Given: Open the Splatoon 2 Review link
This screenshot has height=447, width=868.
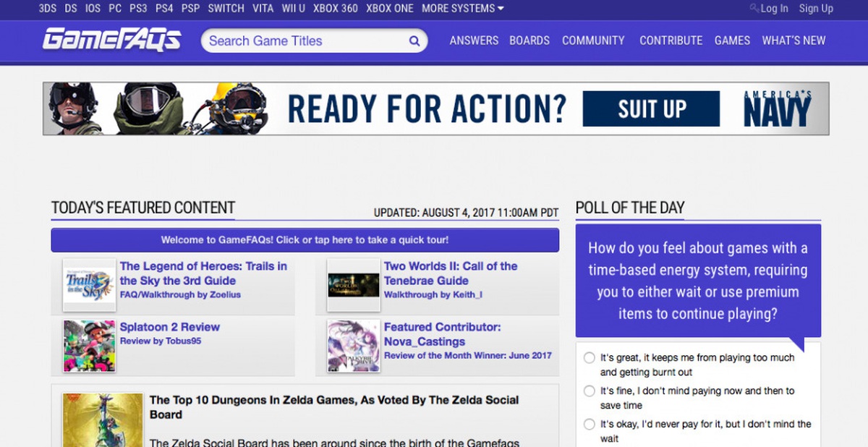Looking at the screenshot, I should pos(170,327).
